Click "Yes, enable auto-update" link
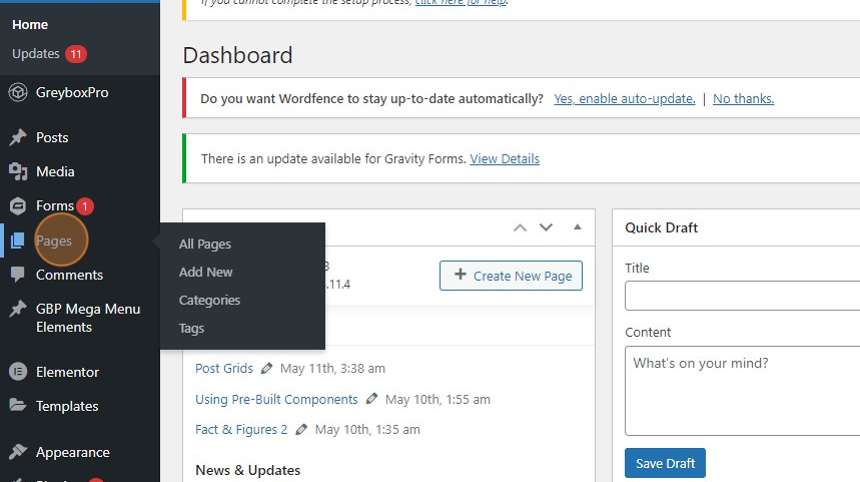 [x=624, y=99]
